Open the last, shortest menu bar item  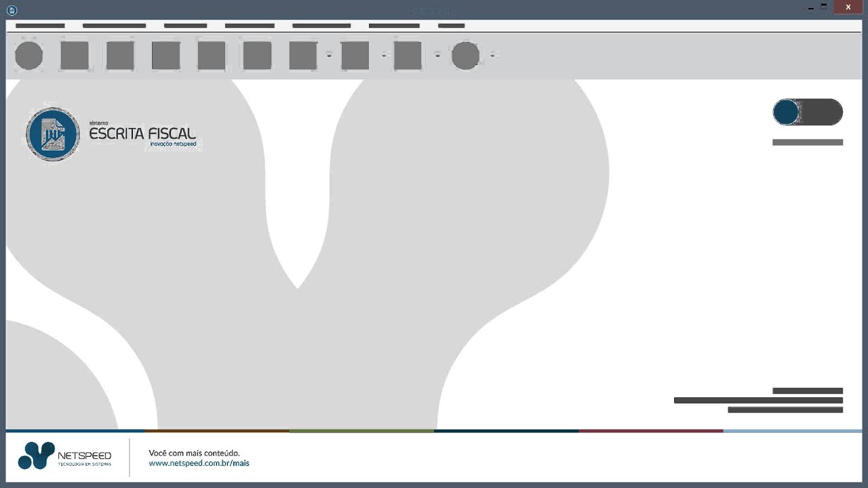(x=452, y=26)
